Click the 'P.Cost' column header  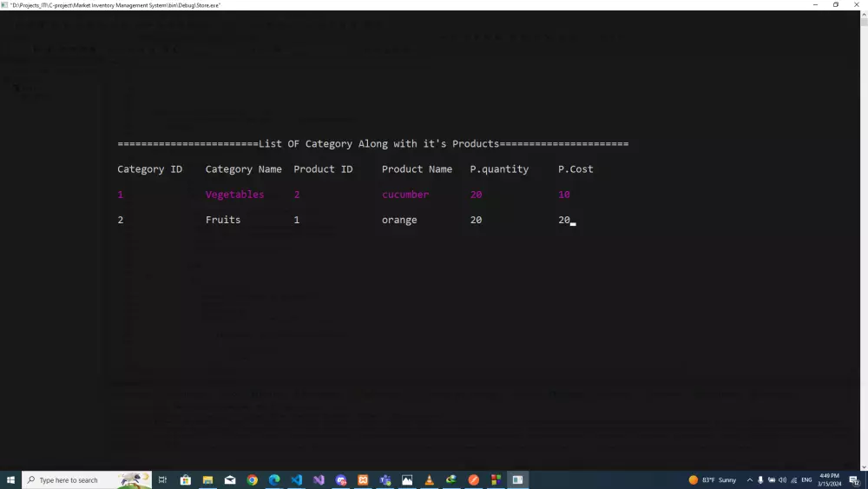click(x=575, y=169)
